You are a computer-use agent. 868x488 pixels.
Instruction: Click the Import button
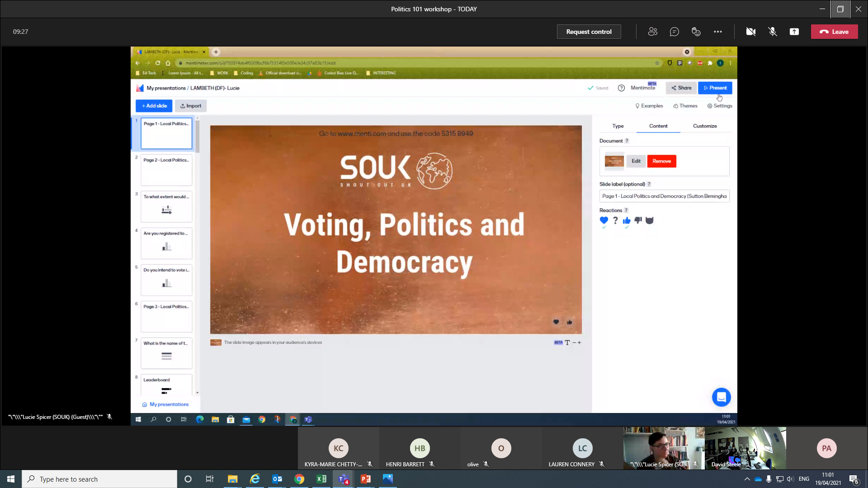click(191, 106)
